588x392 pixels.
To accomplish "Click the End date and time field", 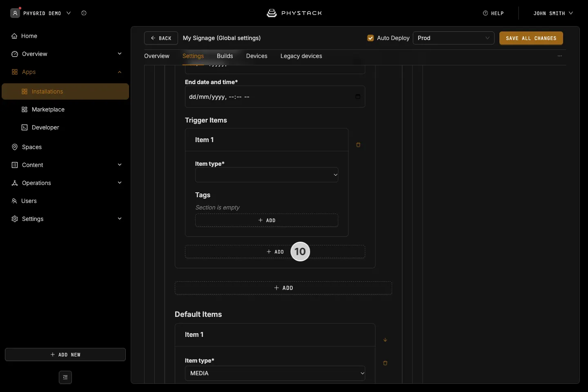I will 275,97.
